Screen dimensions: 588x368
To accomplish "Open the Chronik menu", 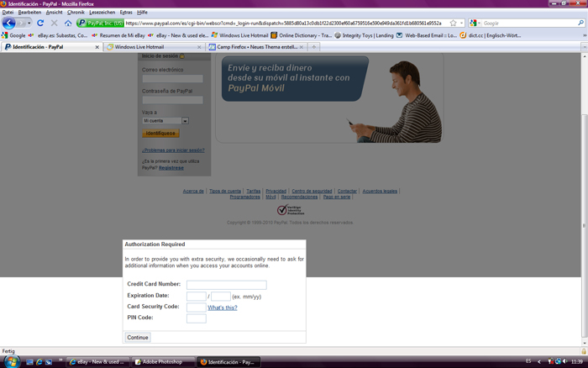I will (76, 13).
